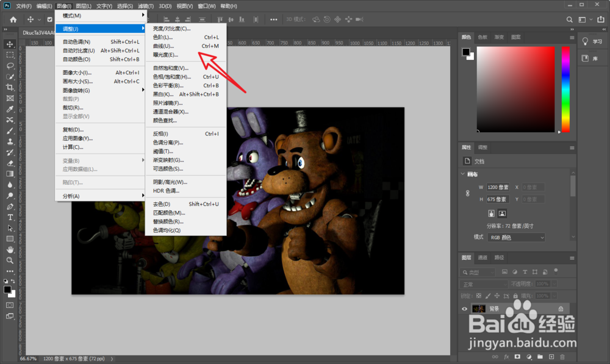Select the Brush tool

tap(10, 131)
